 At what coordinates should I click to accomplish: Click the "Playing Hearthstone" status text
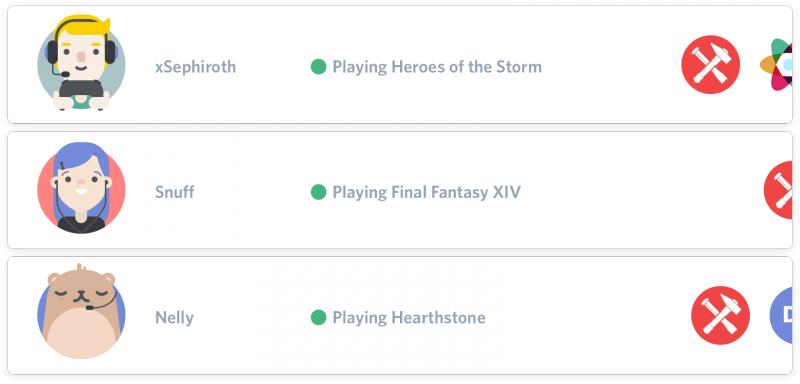[x=409, y=318]
